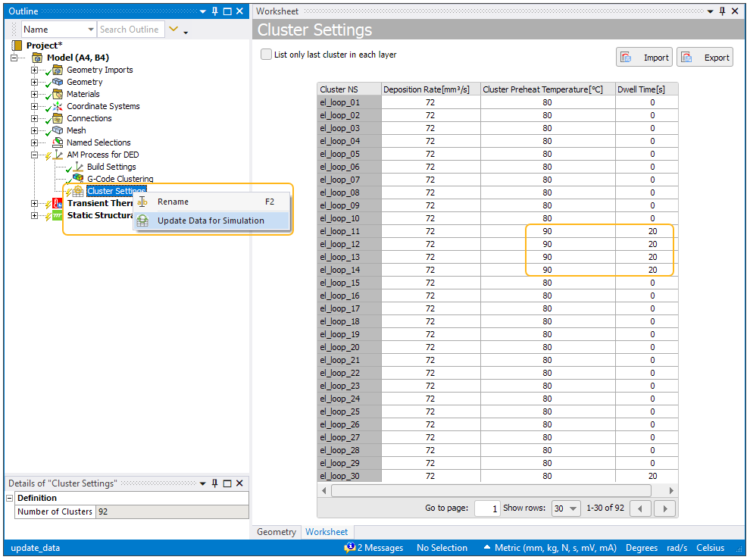Click the Go to page field
Screen dimensions: 750x560
click(x=486, y=508)
